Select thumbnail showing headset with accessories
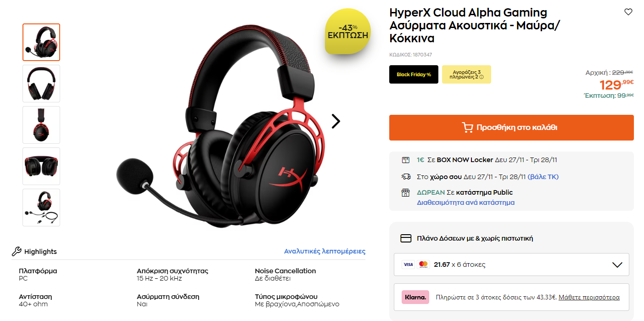This screenshot has height=321, width=644. pyautogui.click(x=41, y=208)
